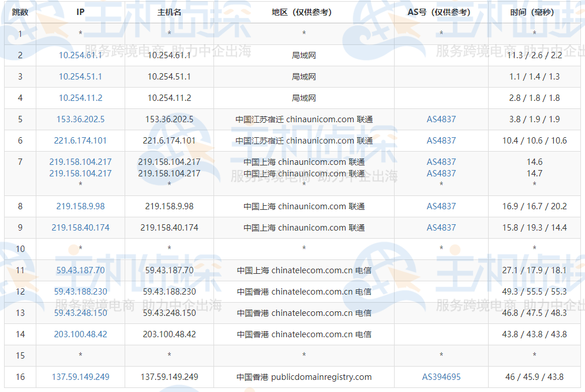Select the IP link 203.100.48.42
This screenshot has width=585, height=392.
[80, 334]
